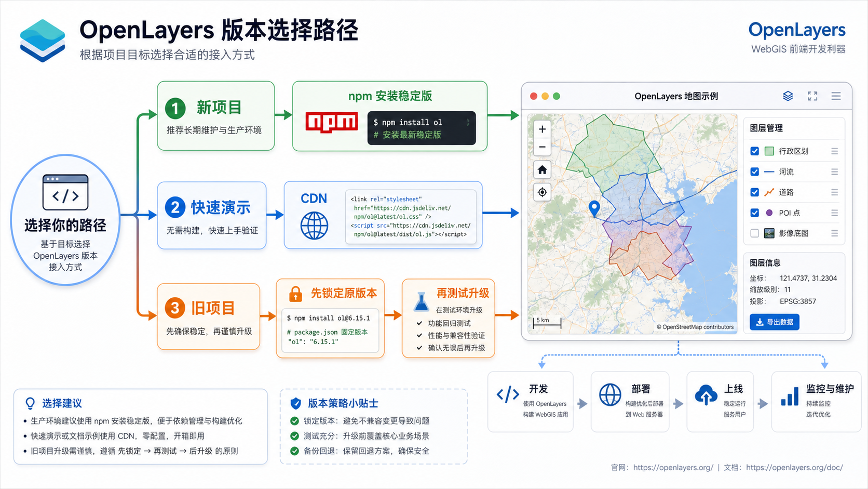Open hamburger menu in map window header
This screenshot has width=868, height=489.
[836, 96]
